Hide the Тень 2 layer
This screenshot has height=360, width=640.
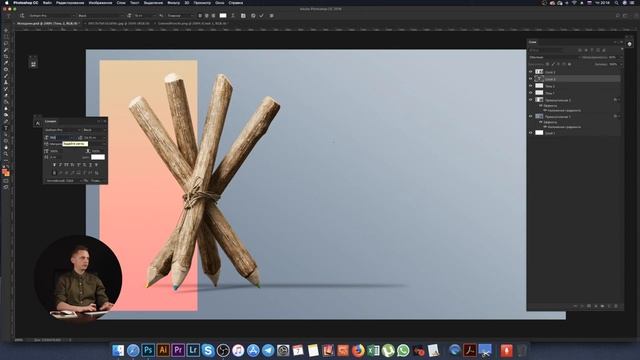click(x=531, y=86)
